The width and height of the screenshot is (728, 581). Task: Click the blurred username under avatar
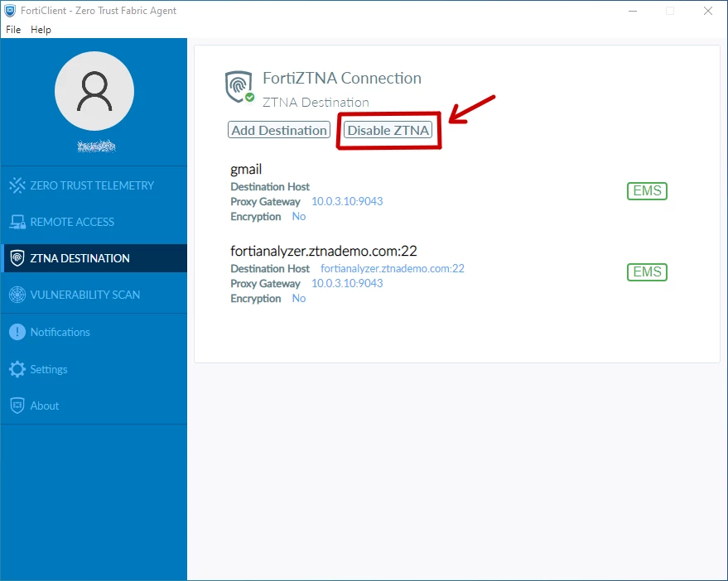96,146
